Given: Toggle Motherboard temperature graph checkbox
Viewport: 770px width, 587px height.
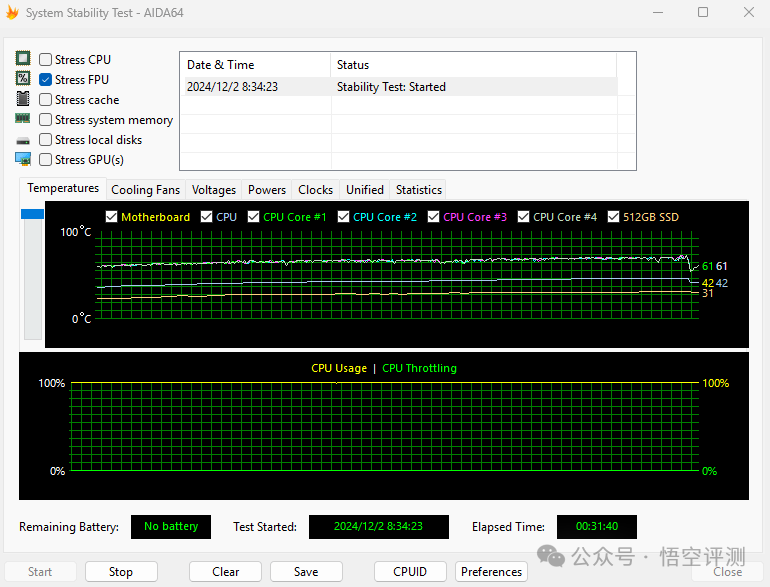Looking at the screenshot, I should pyautogui.click(x=111, y=217).
